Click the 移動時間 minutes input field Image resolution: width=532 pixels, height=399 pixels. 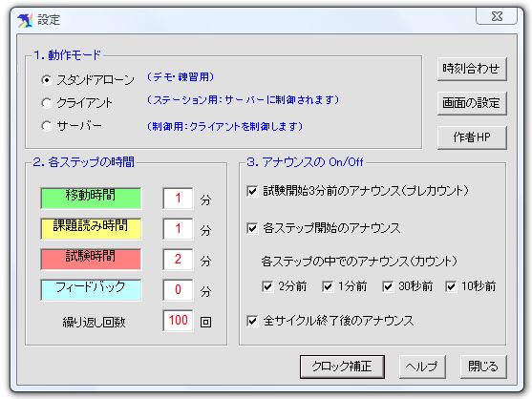pyautogui.click(x=178, y=198)
